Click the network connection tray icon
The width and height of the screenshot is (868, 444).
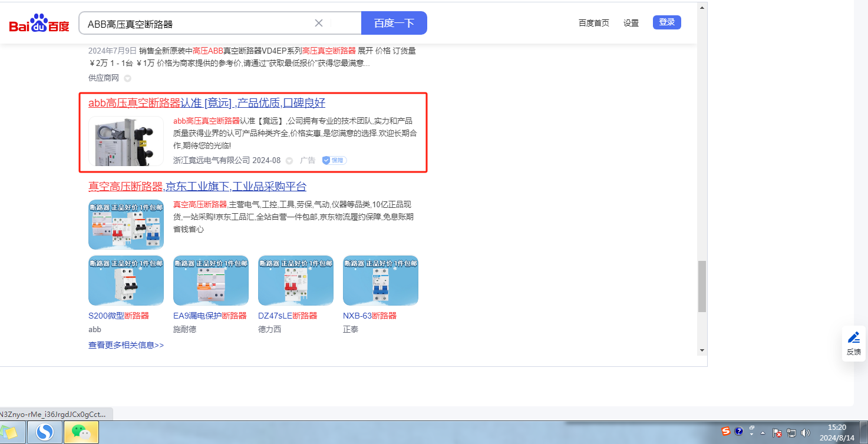(791, 433)
